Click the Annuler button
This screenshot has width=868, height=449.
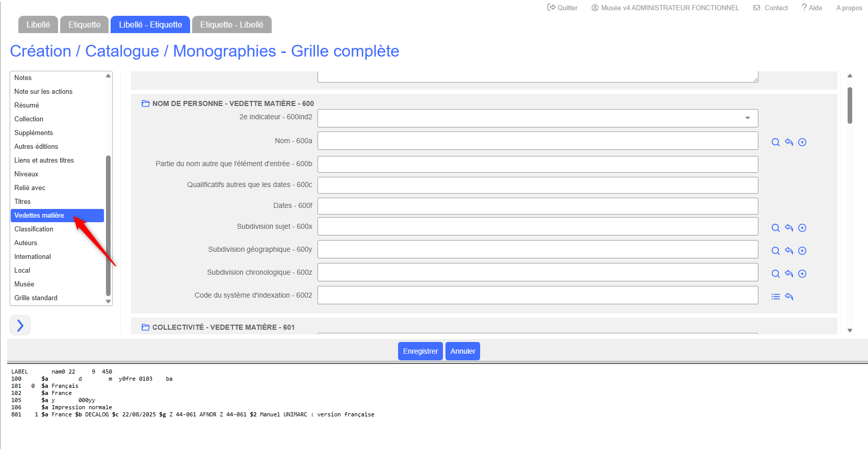point(462,351)
